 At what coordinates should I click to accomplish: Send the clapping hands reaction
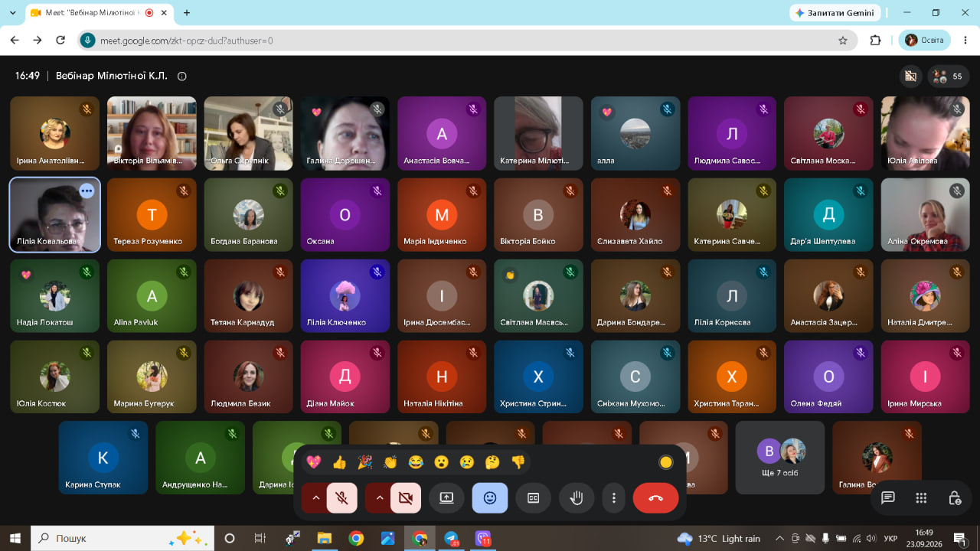tap(390, 462)
